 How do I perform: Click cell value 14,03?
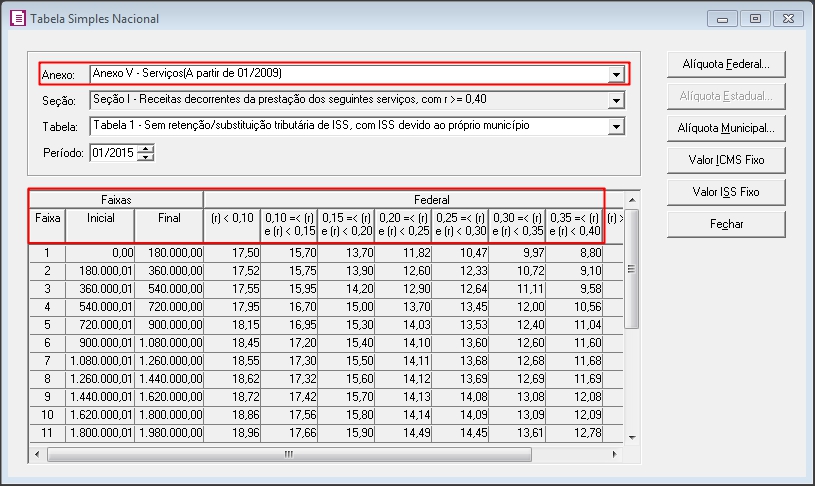(x=403, y=325)
